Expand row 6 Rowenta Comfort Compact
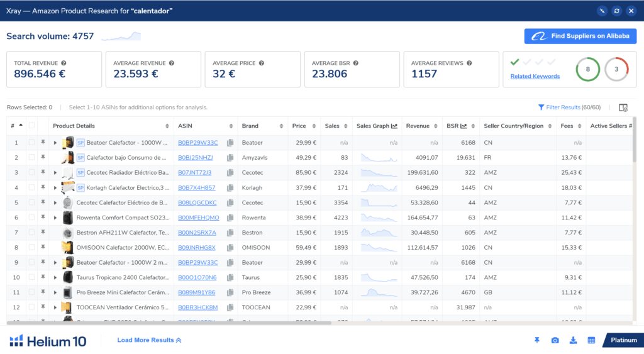This screenshot has width=644, height=354. coord(55,218)
